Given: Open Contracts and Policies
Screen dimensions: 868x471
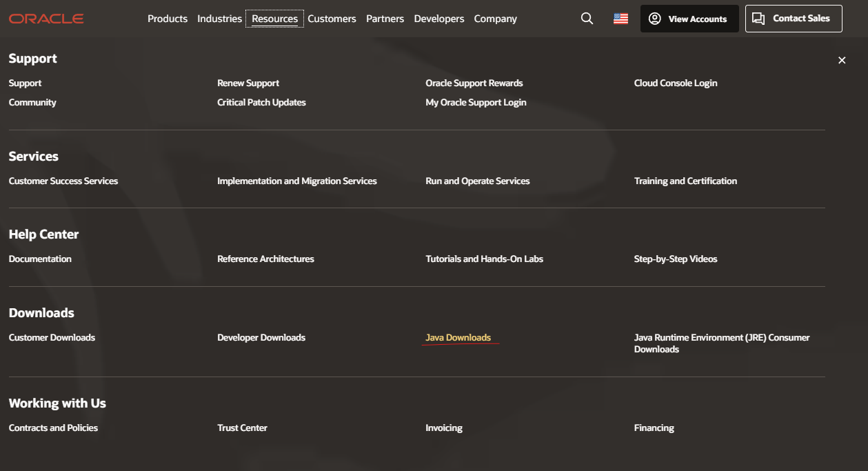Looking at the screenshot, I should coord(53,428).
